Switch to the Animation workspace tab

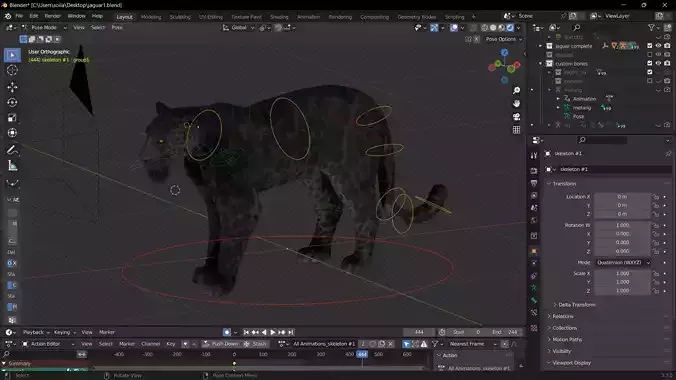tap(308, 17)
